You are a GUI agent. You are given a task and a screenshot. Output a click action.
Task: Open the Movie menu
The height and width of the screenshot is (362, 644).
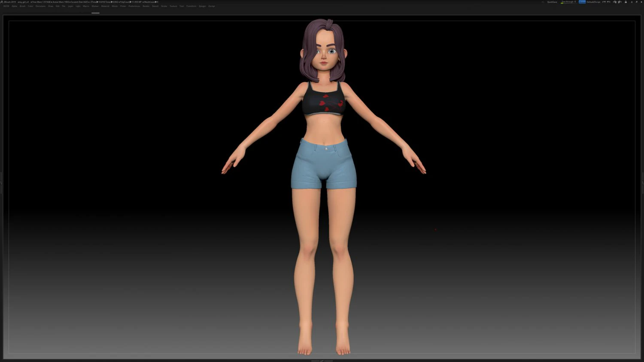pos(115,6)
